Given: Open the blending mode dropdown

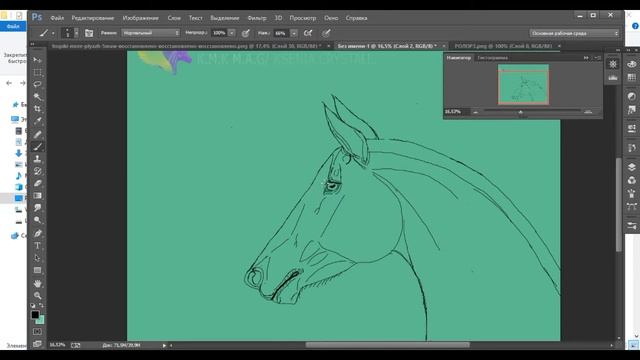Looking at the screenshot, I should [x=151, y=33].
